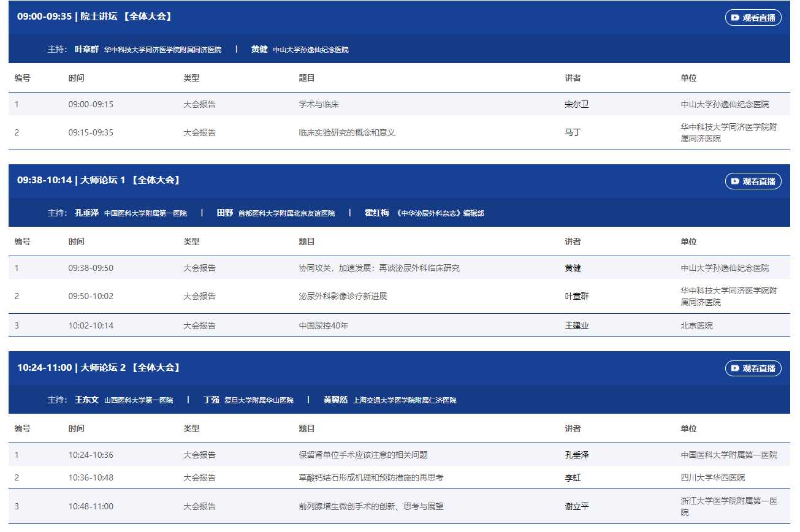Screen dimensions: 800x532
Task: Click time cell 09:50-10:02
Action: [x=91, y=296]
